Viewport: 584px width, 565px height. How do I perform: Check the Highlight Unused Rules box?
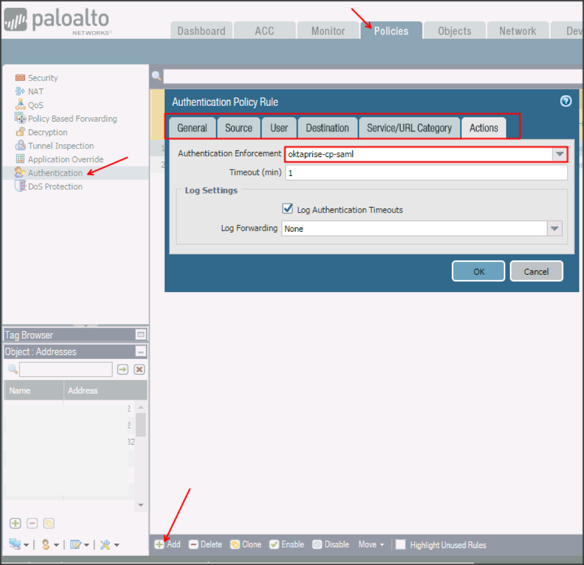coord(400,545)
